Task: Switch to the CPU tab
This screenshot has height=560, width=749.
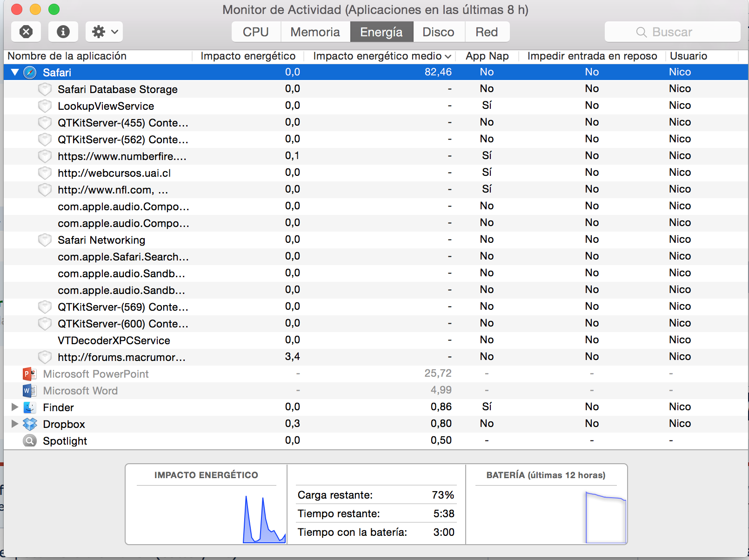Action: (256, 32)
